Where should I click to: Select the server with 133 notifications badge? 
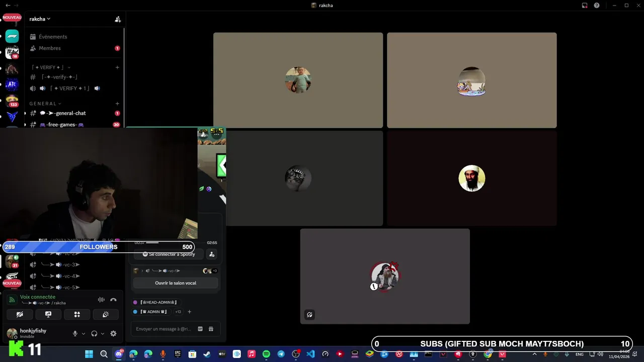[x=12, y=101]
